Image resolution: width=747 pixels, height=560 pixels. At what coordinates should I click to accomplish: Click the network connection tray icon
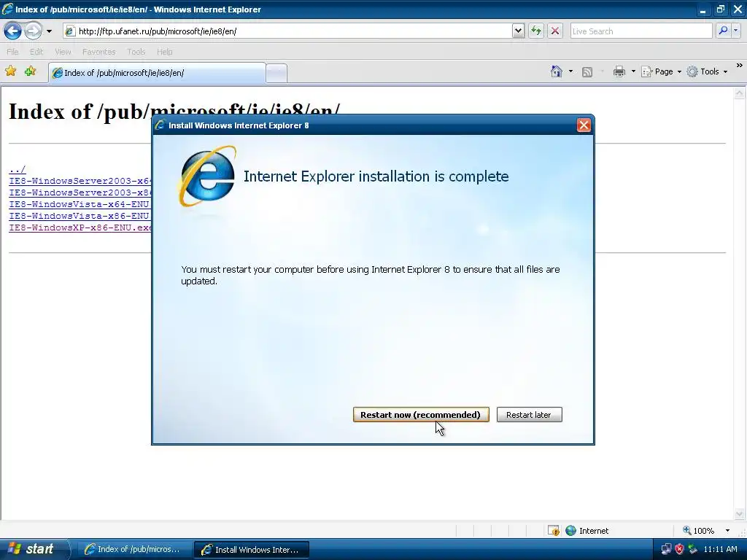(666, 550)
